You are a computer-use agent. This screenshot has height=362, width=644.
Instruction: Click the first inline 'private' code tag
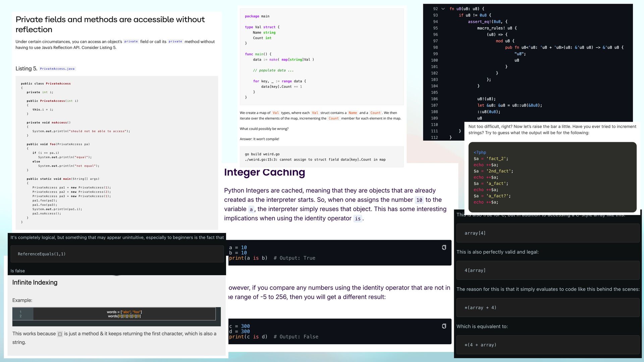click(131, 42)
